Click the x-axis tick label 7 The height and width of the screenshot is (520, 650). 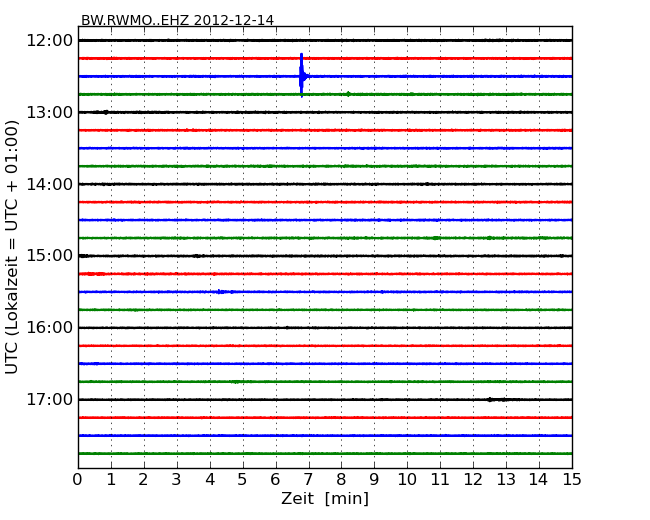pyautogui.click(x=308, y=480)
